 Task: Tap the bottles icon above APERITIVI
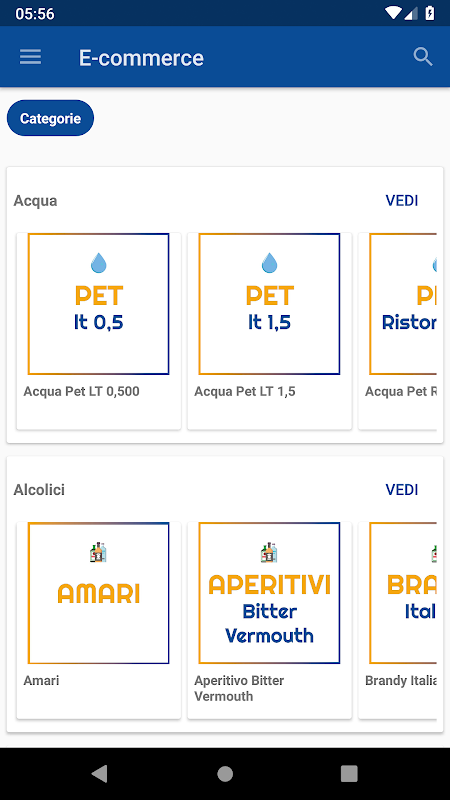coord(269,553)
